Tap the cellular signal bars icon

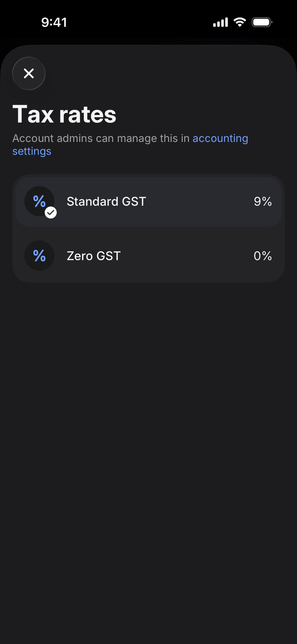point(220,22)
